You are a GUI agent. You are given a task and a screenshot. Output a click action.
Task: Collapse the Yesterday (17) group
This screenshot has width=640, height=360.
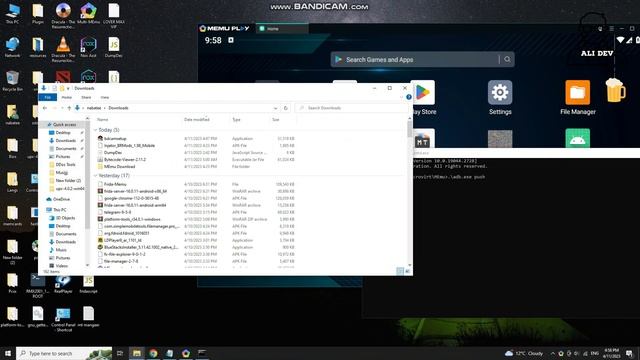(x=96, y=176)
